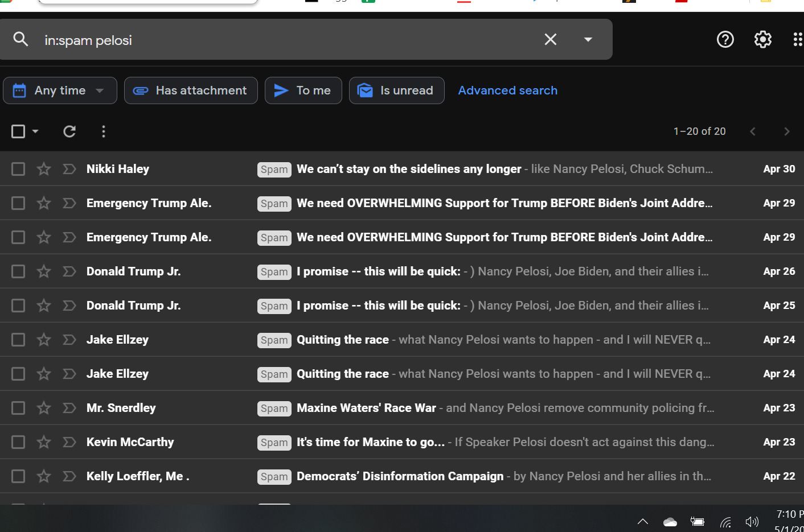Clear the search with the X icon
This screenshot has width=804, height=532.
click(551, 39)
